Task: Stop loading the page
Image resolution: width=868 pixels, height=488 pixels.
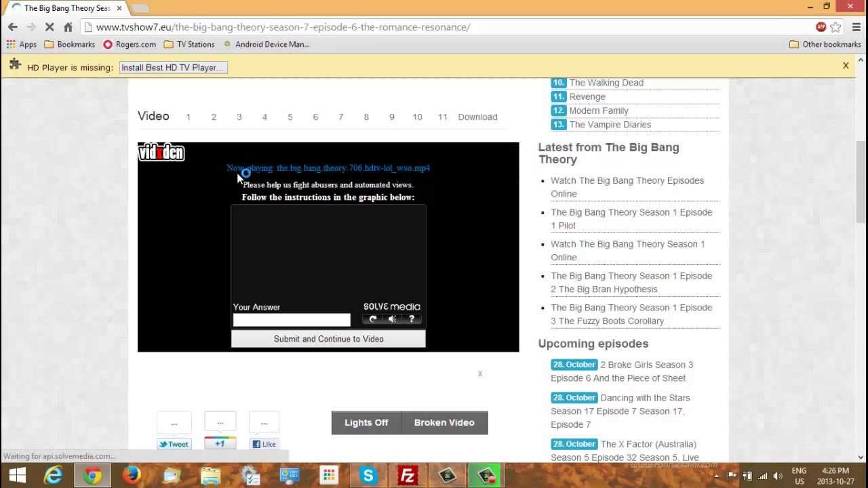Action: pyautogui.click(x=50, y=27)
